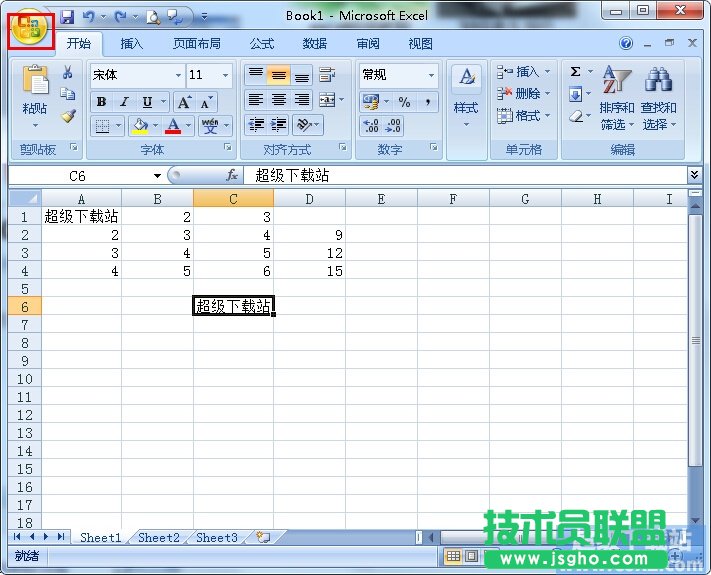
Task: Open the font name dropdown 宋体
Action: pos(178,75)
